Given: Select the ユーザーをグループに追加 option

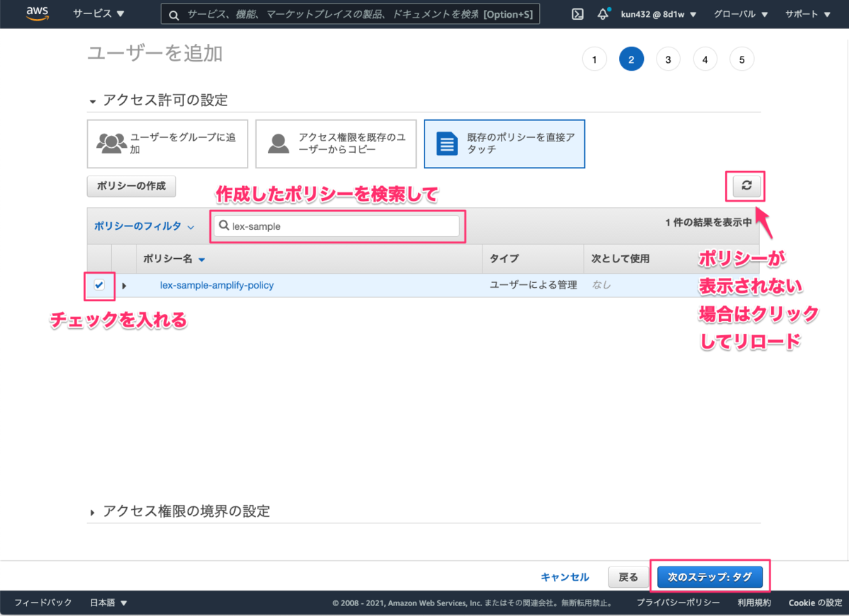Looking at the screenshot, I should [167, 144].
